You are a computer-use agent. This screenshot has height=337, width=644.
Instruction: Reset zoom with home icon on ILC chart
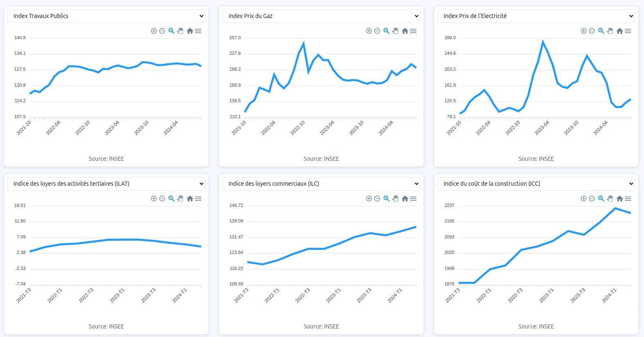[405, 199]
